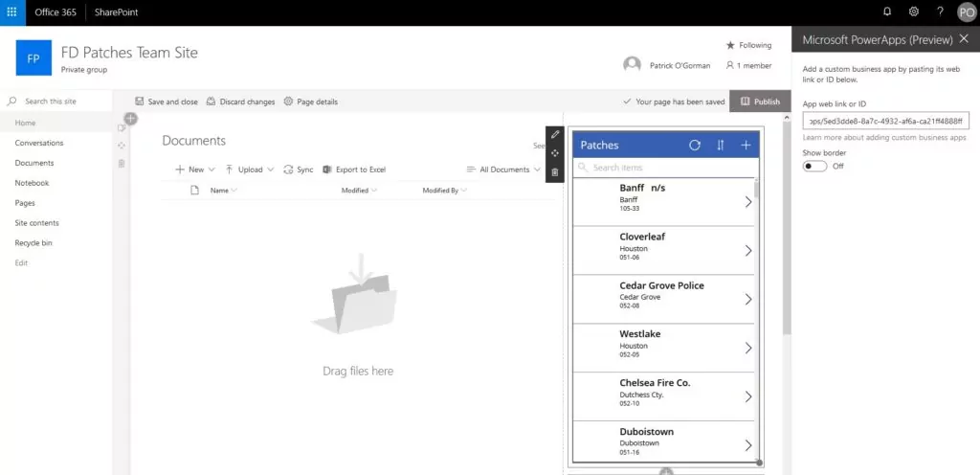The image size is (980, 475).
Task: Click the FP site logo tile
Action: pyautogui.click(x=33, y=58)
